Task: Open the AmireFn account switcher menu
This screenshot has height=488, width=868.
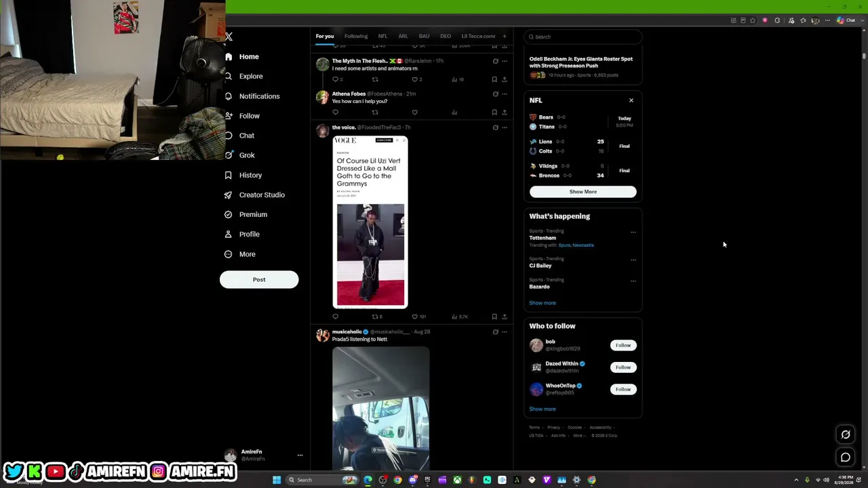Action: click(x=300, y=455)
